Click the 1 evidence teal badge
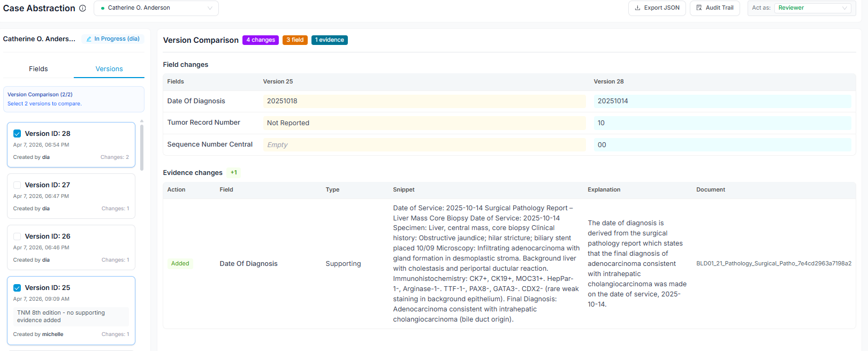868x351 pixels. (330, 40)
